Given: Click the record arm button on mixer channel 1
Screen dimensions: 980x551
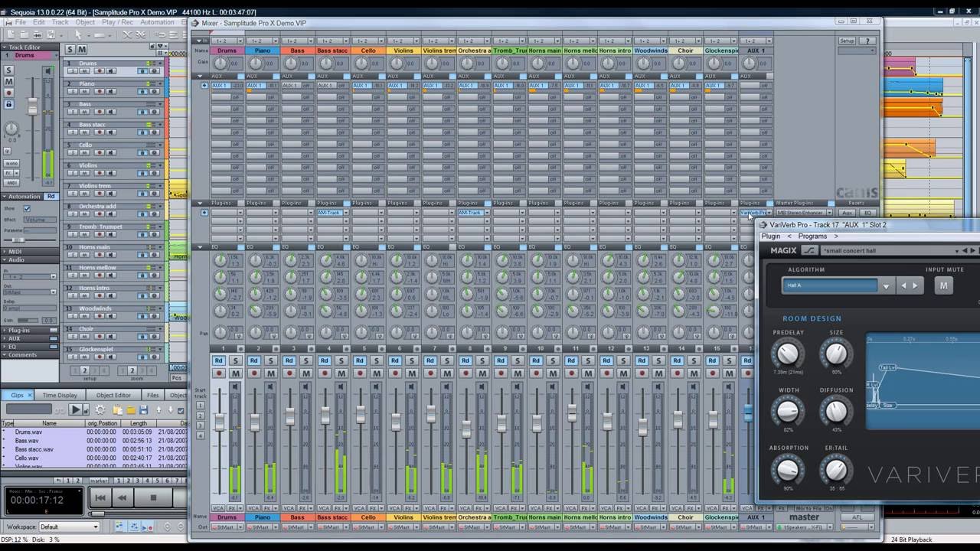Looking at the screenshot, I should (x=219, y=373).
